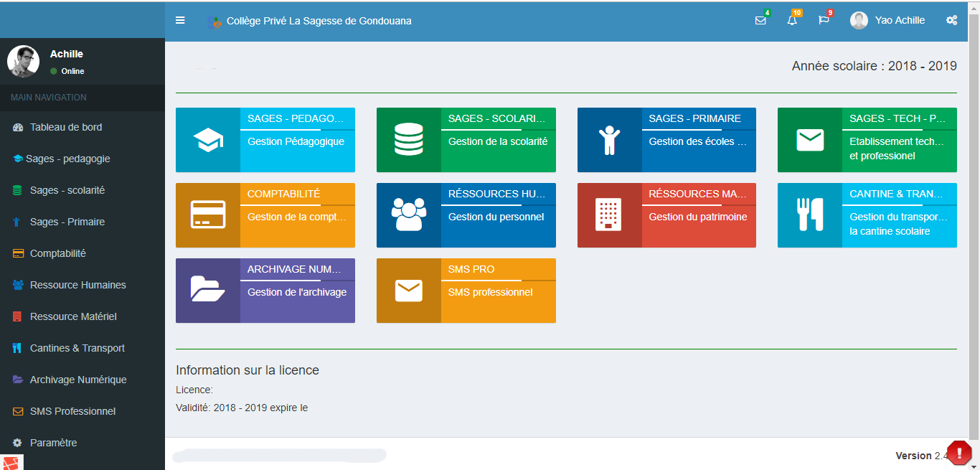Click the credit card Comptabilité tile icon
Screen dimensions: 980x470
(x=208, y=215)
